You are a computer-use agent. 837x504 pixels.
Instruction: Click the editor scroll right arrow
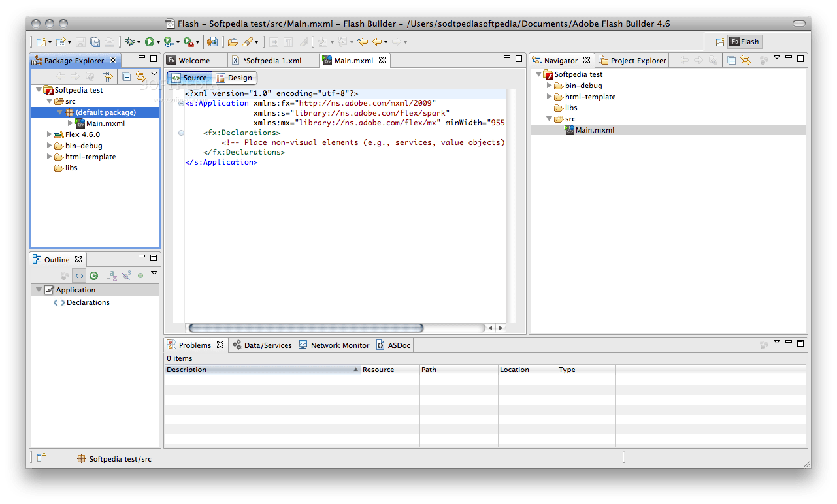tap(501, 328)
